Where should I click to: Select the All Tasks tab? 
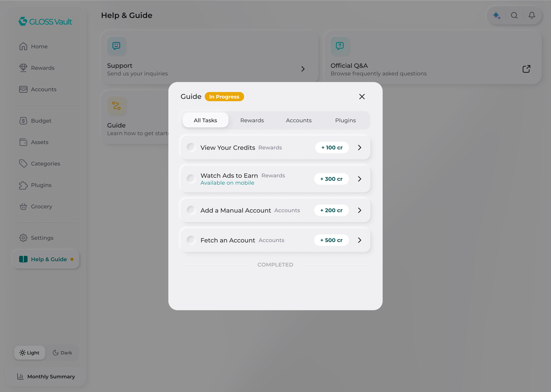click(205, 120)
